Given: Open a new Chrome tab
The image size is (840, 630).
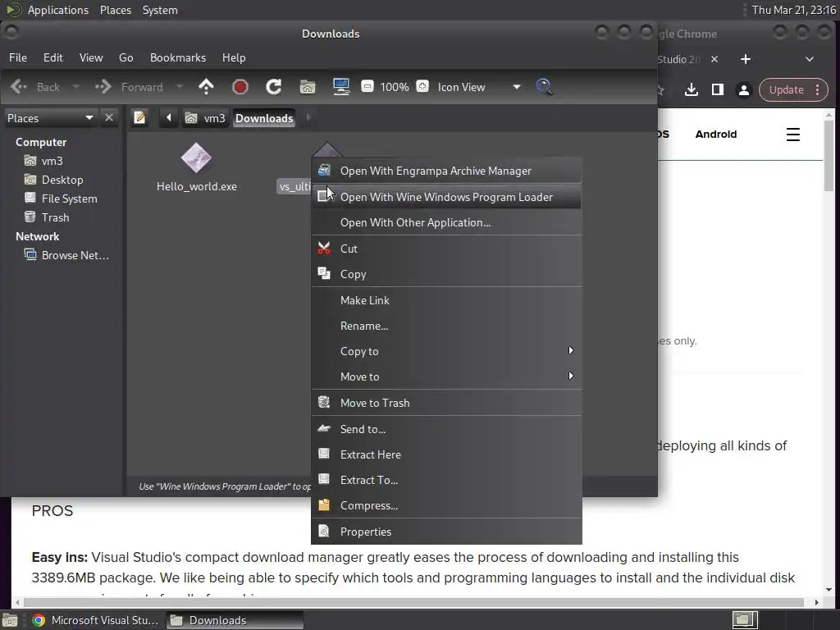Looking at the screenshot, I should [745, 59].
